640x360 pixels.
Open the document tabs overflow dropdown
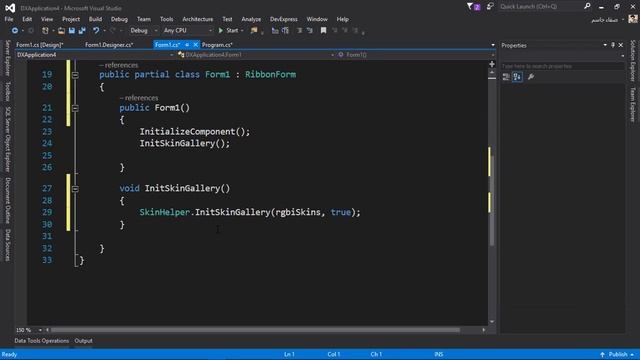tap(493, 45)
